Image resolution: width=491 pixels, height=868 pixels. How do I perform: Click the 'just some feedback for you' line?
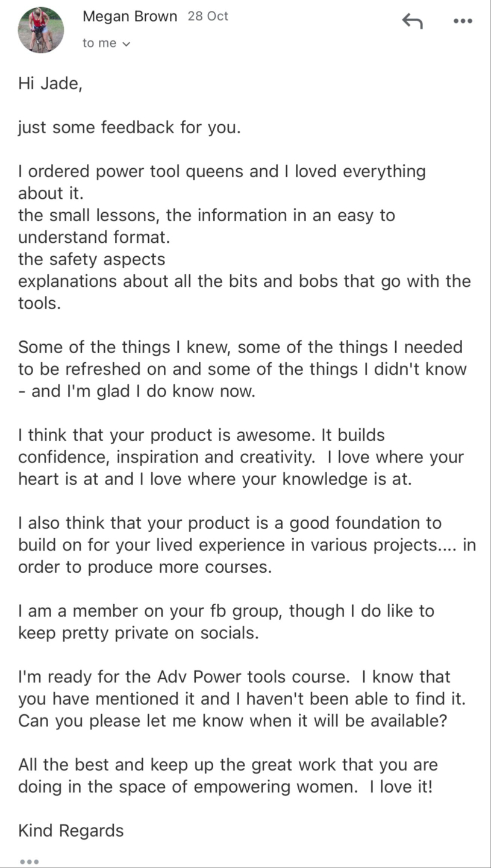(x=129, y=127)
